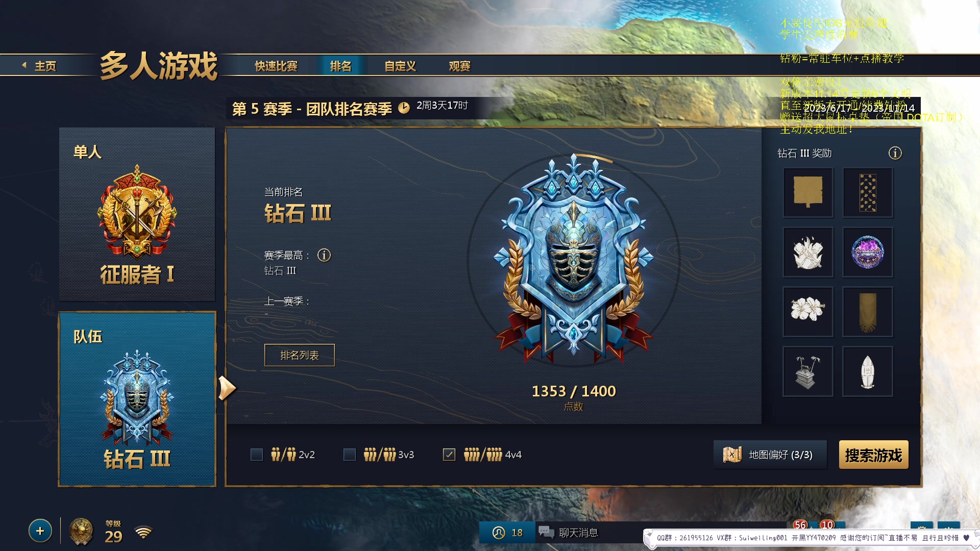Uncheck the 4v4 match checkbox
980x551 pixels.
click(449, 455)
